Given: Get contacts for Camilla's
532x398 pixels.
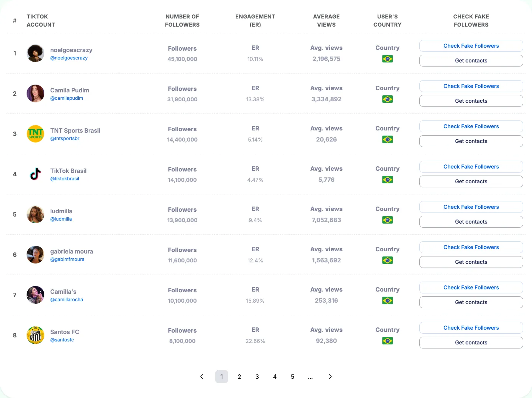Looking at the screenshot, I should [471, 302].
